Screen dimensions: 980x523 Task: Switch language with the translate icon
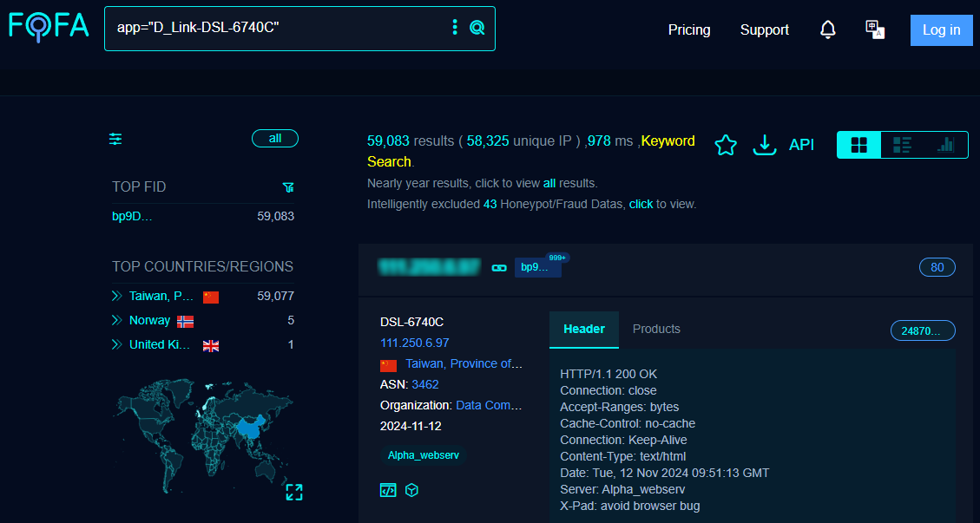pos(874,29)
